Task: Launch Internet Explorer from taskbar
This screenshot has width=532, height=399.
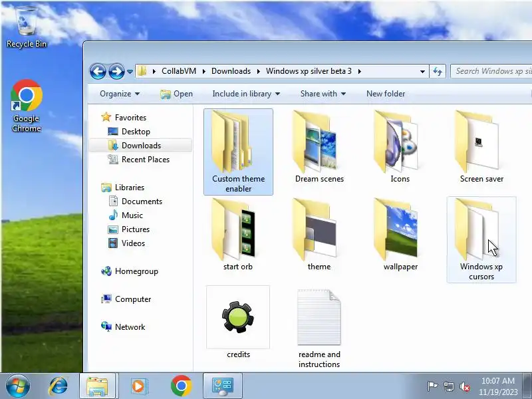Action: [58, 386]
